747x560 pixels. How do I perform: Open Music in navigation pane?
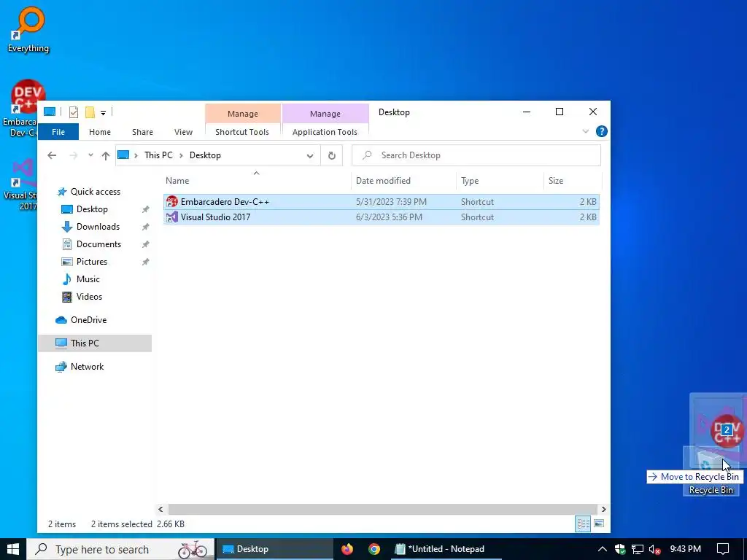point(88,279)
